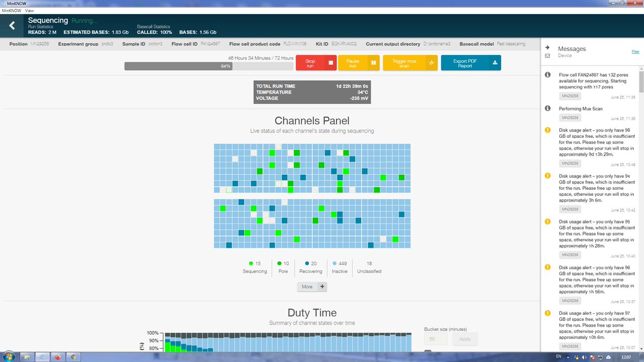
Task: Open the View menu
Action: point(30,11)
